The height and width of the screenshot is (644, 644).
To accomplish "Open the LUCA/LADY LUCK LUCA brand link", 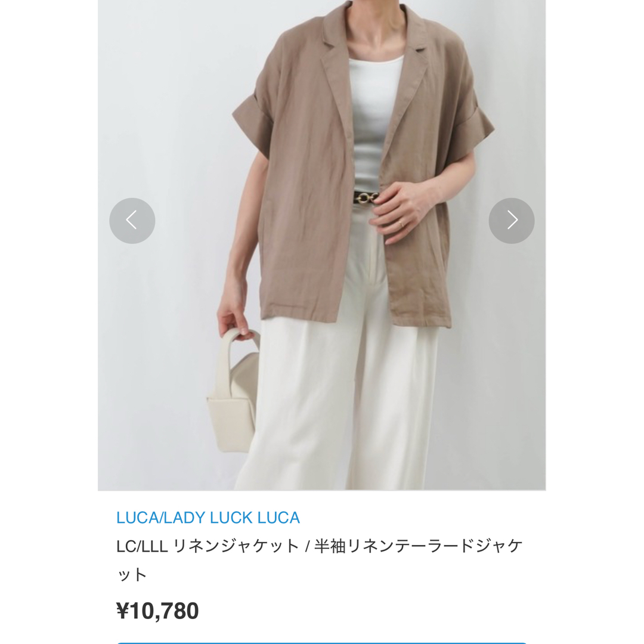I will [x=208, y=518].
